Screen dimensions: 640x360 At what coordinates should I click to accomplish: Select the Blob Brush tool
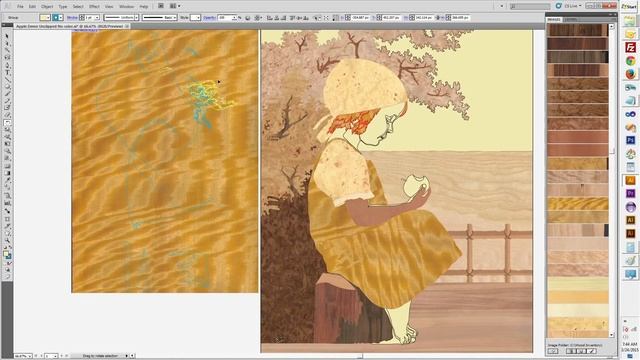click(7, 108)
